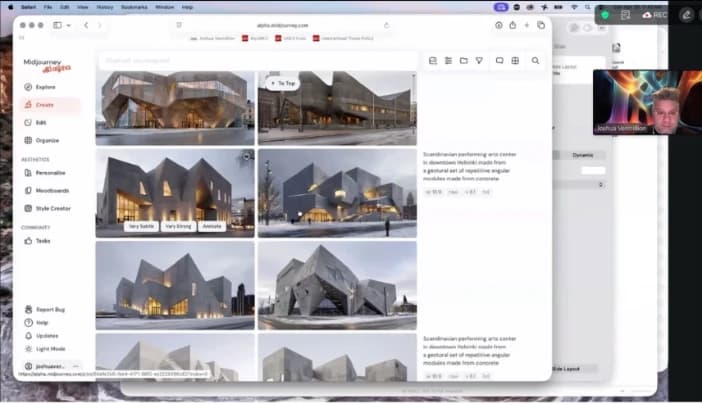Screen dimensions: 702x404
Task: Click the Animate button on hovered image
Action: click(x=212, y=227)
